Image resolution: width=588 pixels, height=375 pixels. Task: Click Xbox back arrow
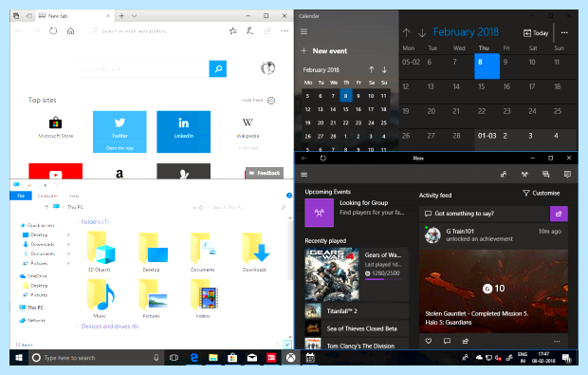[x=304, y=158]
